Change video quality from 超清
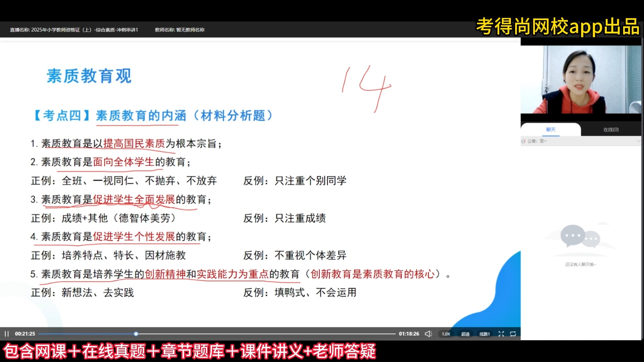Image resolution: width=644 pixels, height=362 pixels. [465, 334]
